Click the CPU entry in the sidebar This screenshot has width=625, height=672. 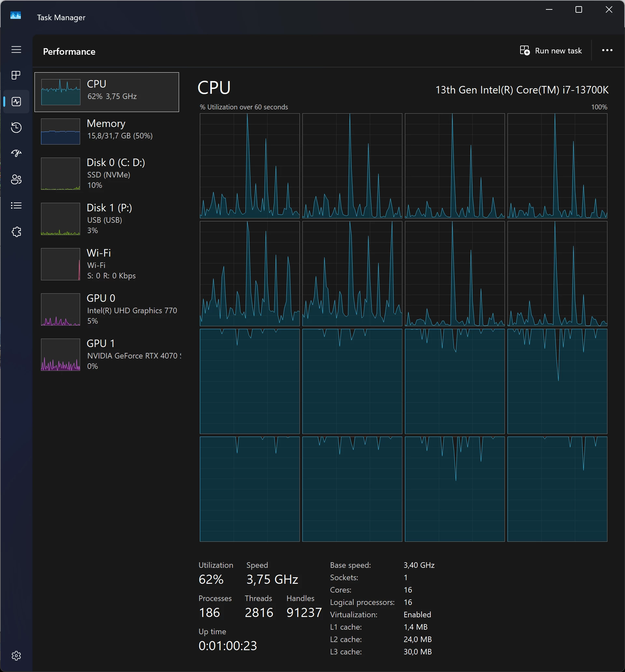(x=106, y=92)
